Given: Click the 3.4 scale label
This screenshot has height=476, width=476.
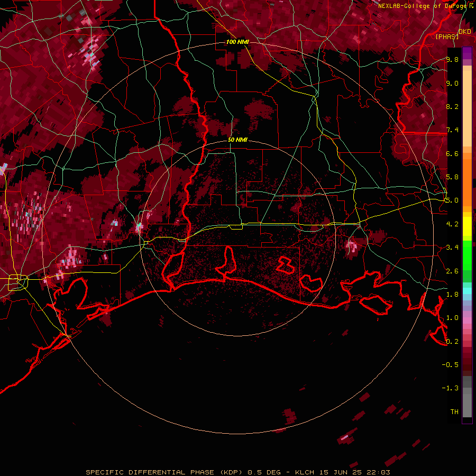Looking at the screenshot, I should coord(452,248).
